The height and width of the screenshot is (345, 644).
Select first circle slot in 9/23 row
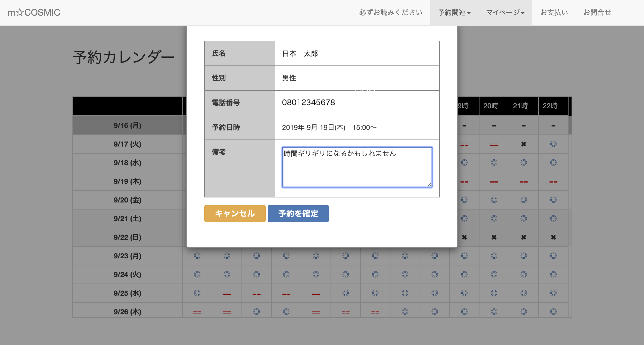197,256
